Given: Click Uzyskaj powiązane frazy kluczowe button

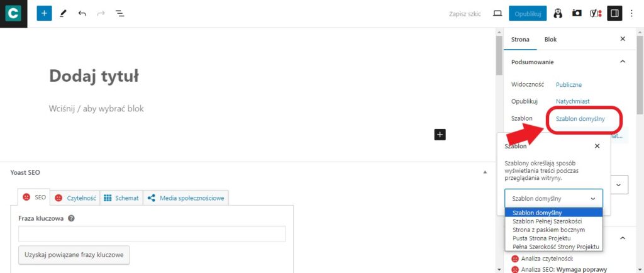Looking at the screenshot, I should 74,255.
